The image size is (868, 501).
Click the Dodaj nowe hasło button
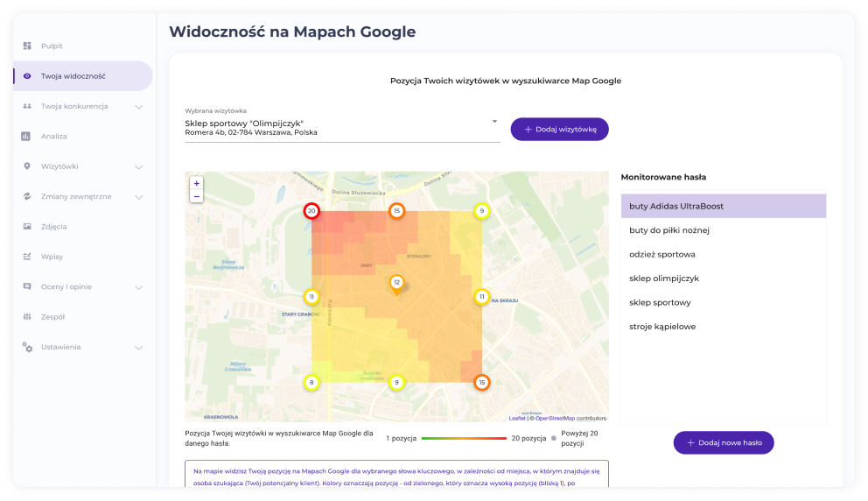click(x=724, y=443)
